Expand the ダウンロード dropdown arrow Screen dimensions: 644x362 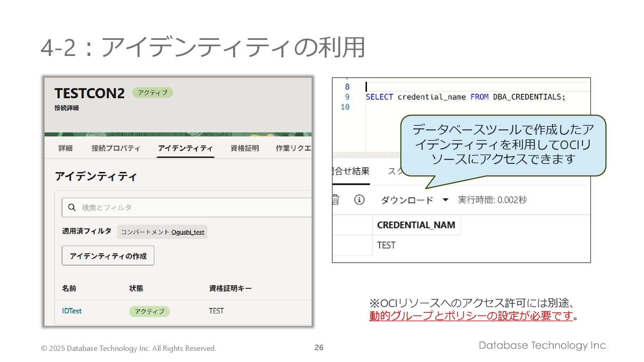[445, 200]
